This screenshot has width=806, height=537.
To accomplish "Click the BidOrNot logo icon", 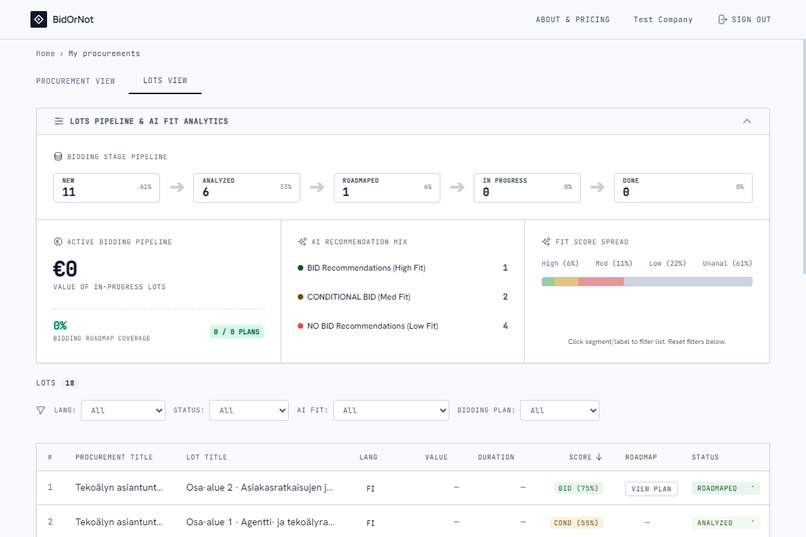I will (x=39, y=20).
